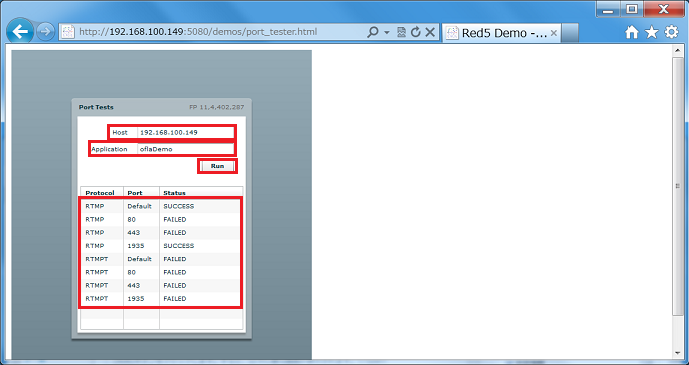This screenshot has height=365, width=689.
Task: Click the address bar search magnifier icon
Action: click(x=373, y=32)
